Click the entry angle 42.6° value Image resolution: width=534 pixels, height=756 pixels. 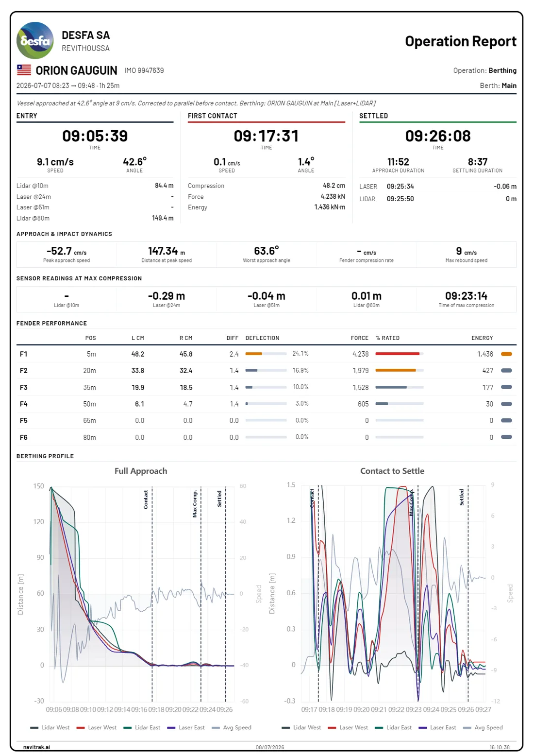click(x=134, y=162)
